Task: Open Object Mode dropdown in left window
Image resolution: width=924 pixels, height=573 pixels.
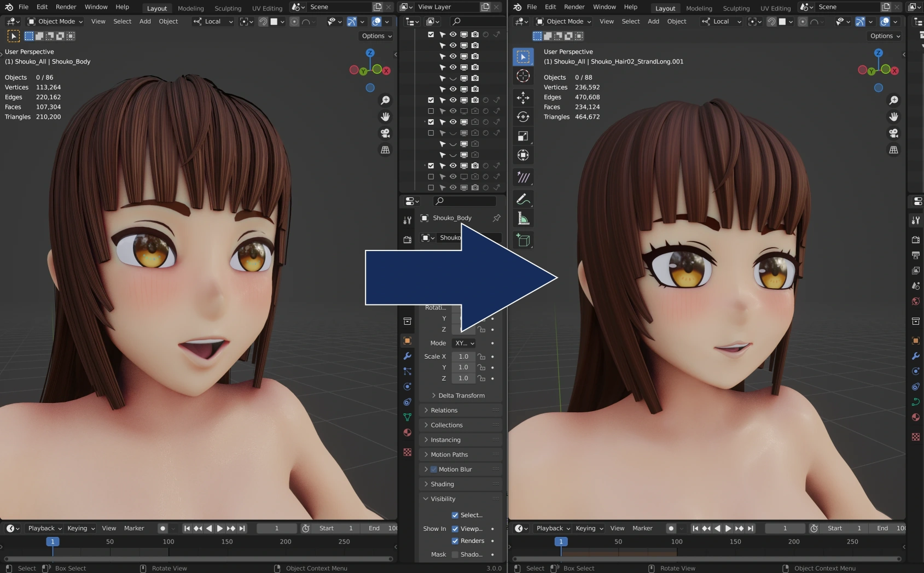Action: [55, 21]
